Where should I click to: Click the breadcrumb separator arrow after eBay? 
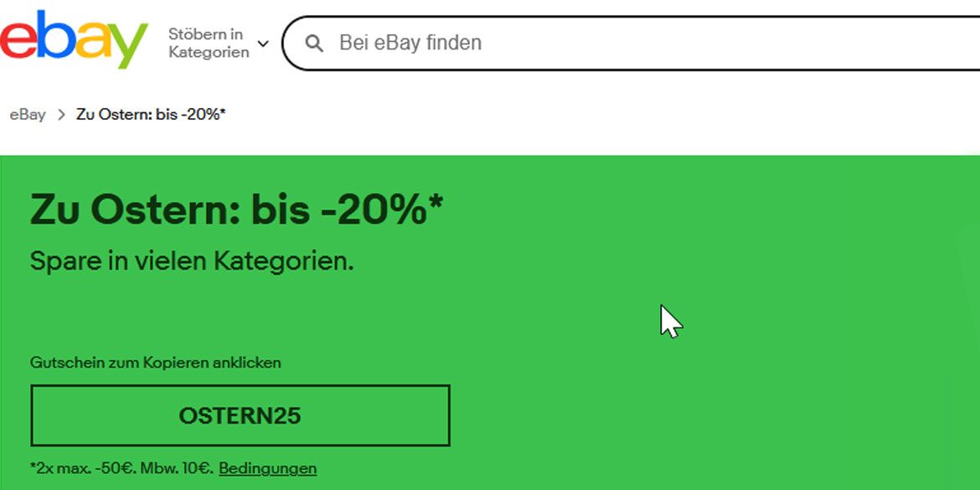(x=61, y=115)
